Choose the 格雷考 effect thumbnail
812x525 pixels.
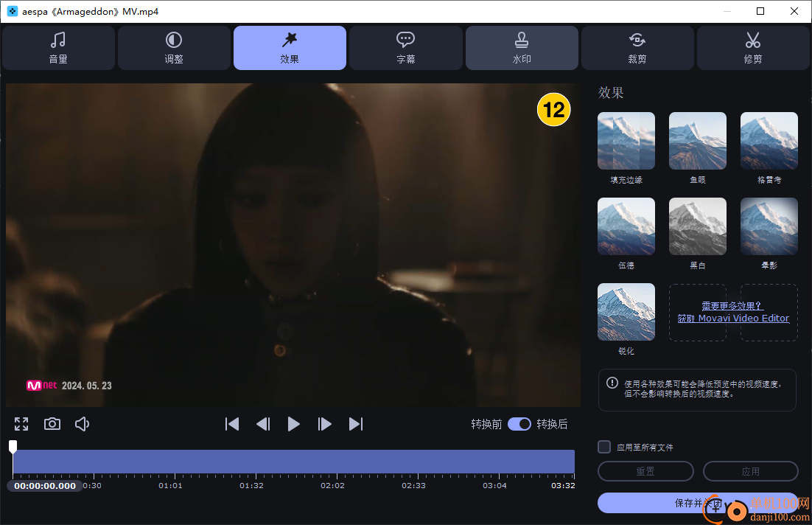coord(769,141)
